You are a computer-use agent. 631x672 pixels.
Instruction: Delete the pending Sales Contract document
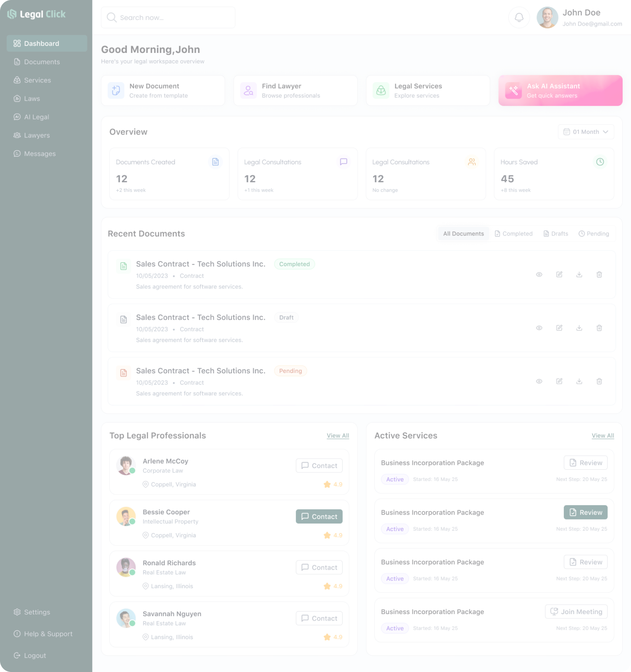[599, 381]
